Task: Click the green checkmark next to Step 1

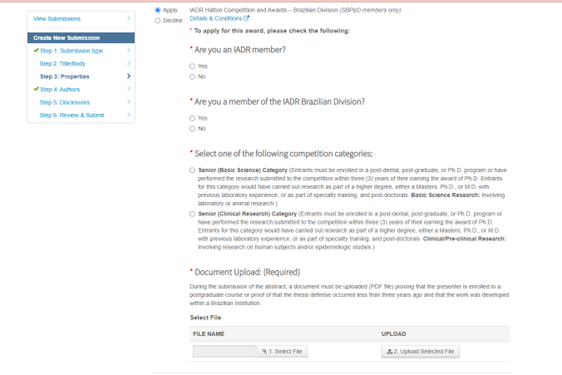Action: click(x=36, y=50)
